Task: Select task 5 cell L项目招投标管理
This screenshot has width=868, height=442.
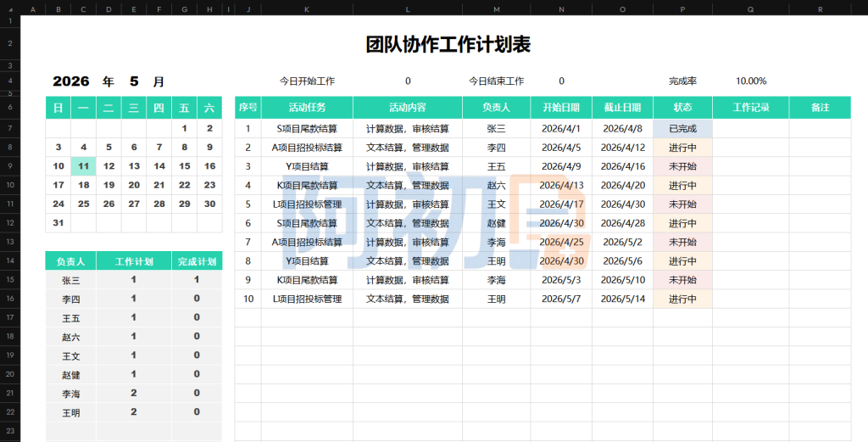Action: point(307,204)
